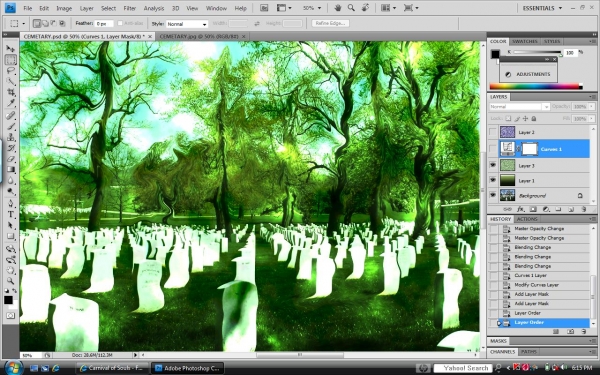This screenshot has width=600, height=375.
Task: Select the Gradient tool
Action: pyautogui.click(x=10, y=170)
